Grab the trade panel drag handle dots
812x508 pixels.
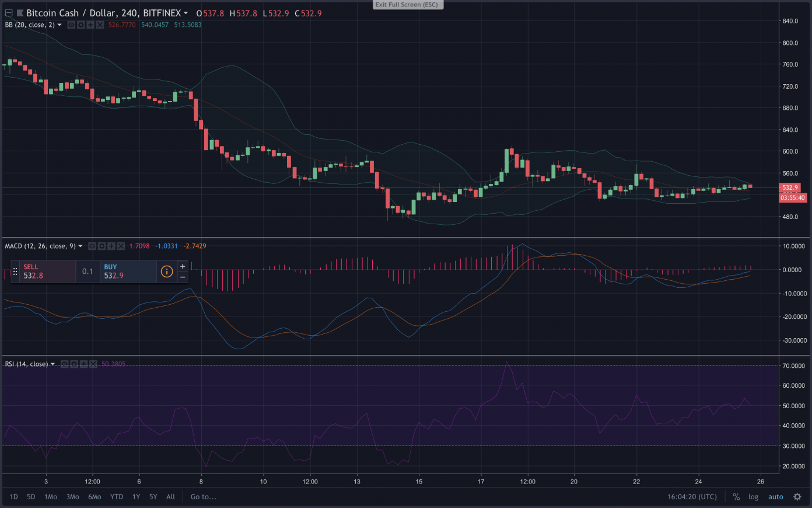click(x=15, y=272)
